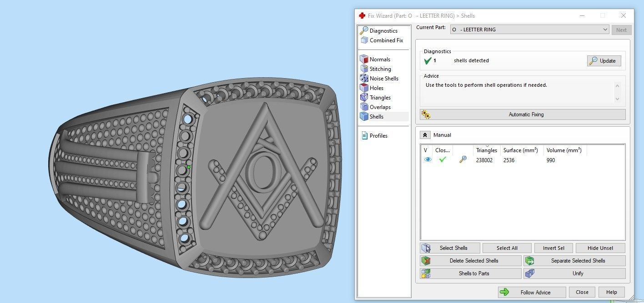Click the Combined Fix cube icon
644x303 pixels.
coord(364,40)
